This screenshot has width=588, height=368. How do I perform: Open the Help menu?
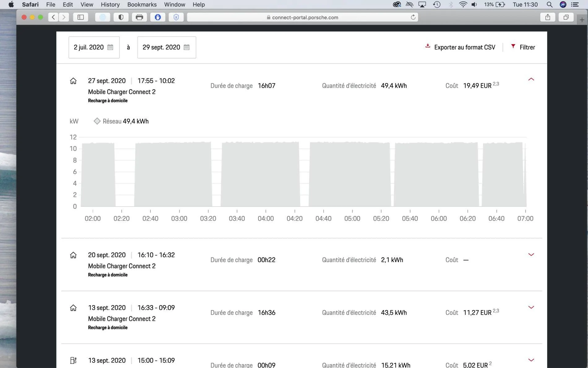[x=199, y=4]
